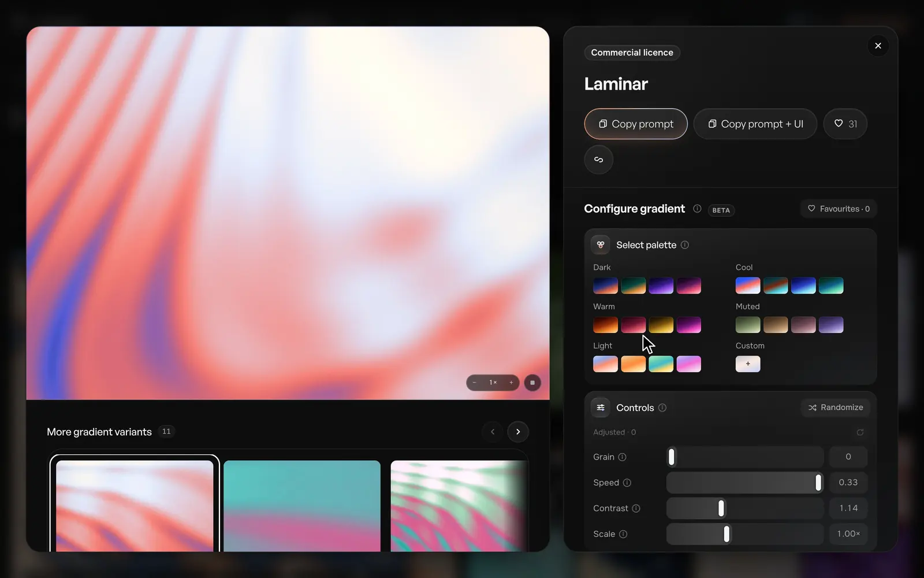Select the fourth Light palette swatch

pyautogui.click(x=688, y=364)
